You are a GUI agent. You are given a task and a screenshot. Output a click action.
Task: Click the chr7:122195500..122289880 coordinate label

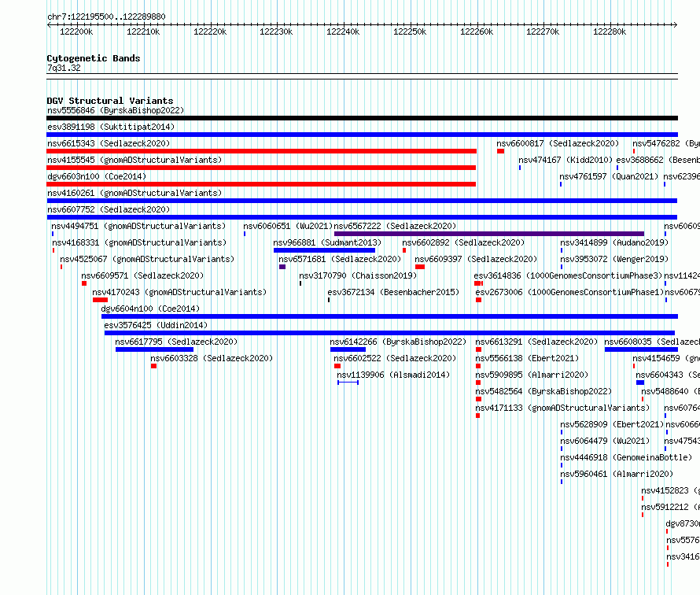(x=106, y=17)
